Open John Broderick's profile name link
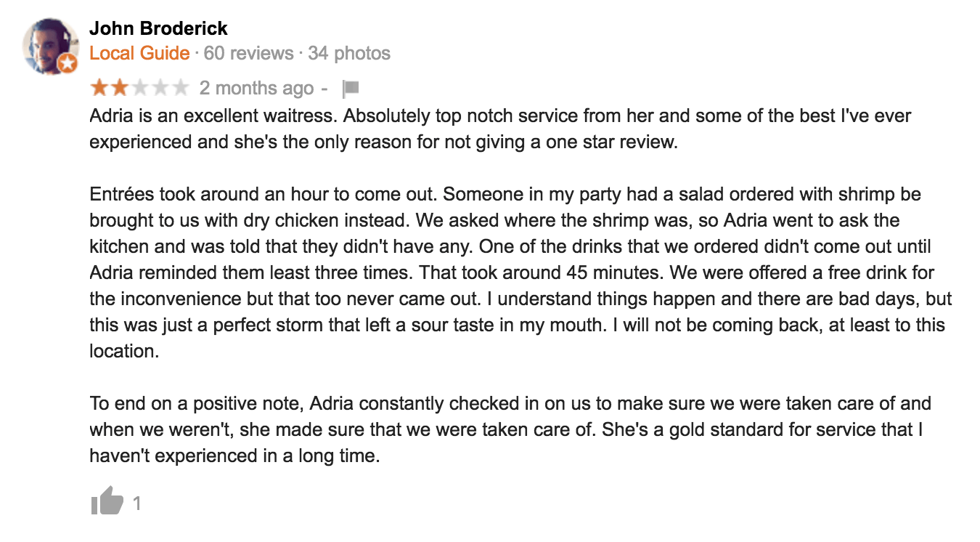This screenshot has width=980, height=542. point(158,28)
